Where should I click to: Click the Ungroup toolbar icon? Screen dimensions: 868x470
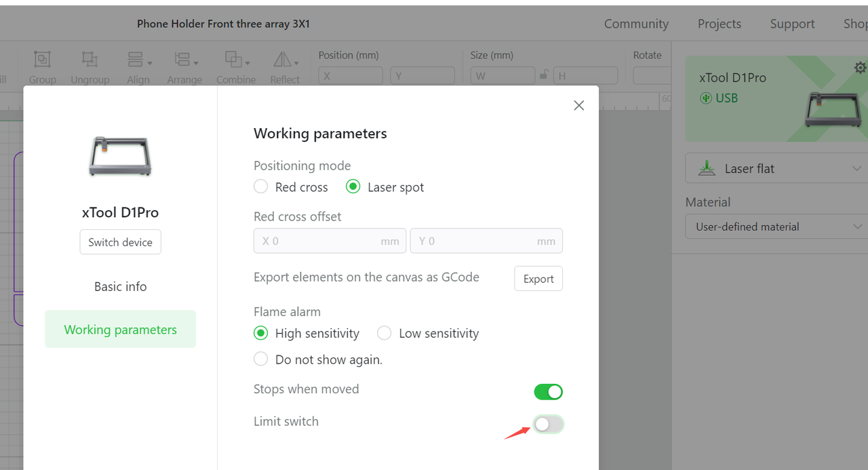(90, 60)
